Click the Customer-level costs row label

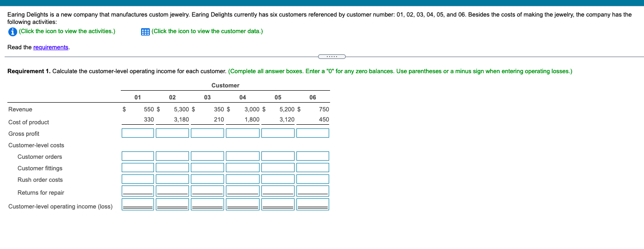tap(36, 145)
